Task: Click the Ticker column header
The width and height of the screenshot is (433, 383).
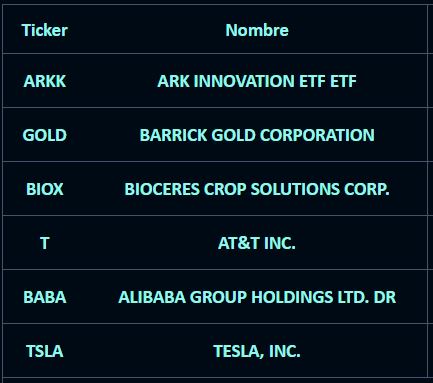Action: tap(45, 30)
